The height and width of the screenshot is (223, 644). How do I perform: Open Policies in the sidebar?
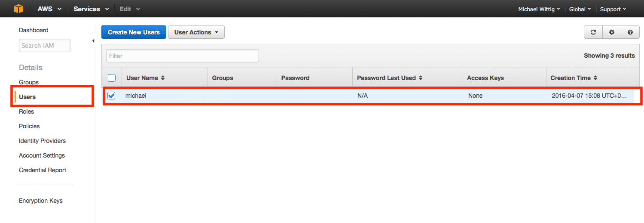tap(29, 126)
